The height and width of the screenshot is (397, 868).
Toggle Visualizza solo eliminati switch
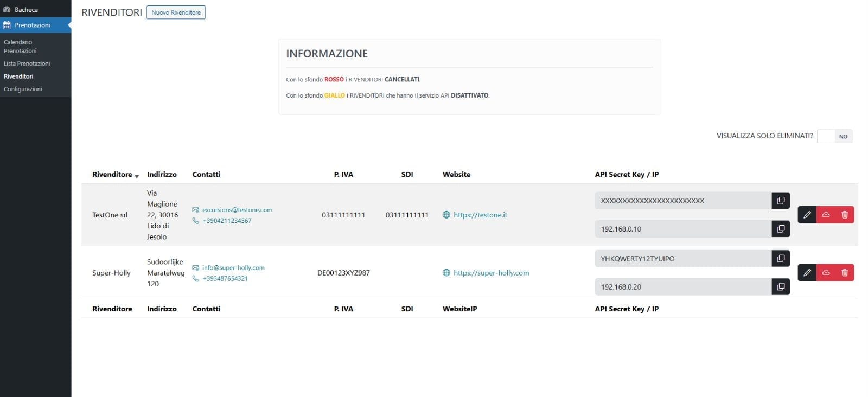tap(834, 136)
